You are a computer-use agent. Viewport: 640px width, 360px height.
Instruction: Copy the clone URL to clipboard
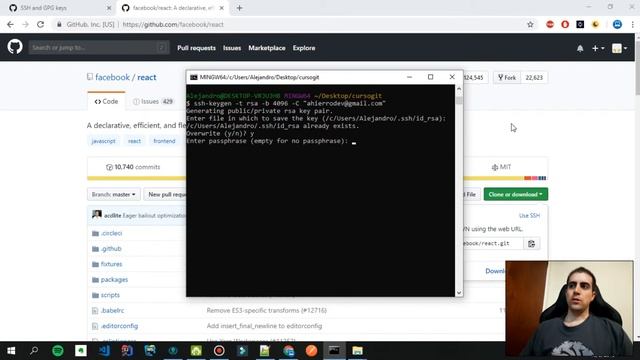(x=531, y=244)
